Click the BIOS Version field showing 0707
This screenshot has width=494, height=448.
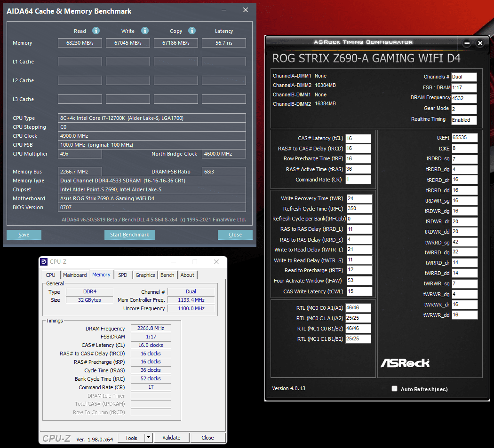pyautogui.click(x=152, y=207)
